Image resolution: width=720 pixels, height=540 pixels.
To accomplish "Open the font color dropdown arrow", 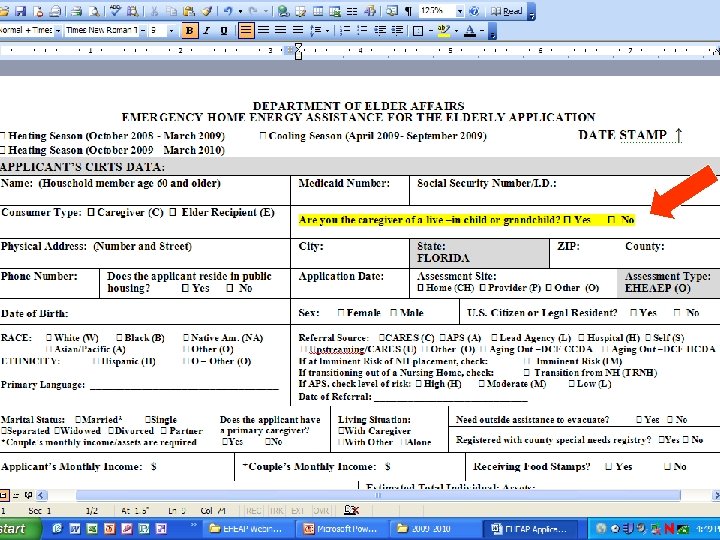I will (x=482, y=31).
